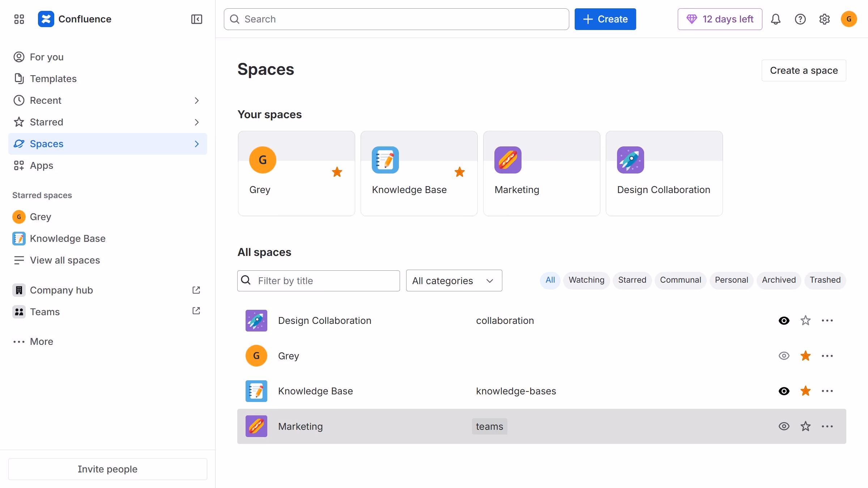Image resolution: width=868 pixels, height=488 pixels.
Task: Collapse the sidebar with the panel icon
Action: [x=196, y=19]
